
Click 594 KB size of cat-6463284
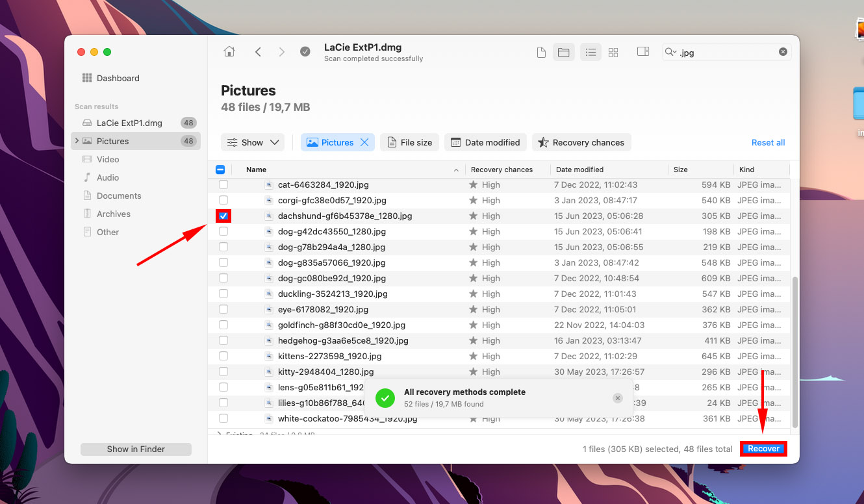tap(716, 184)
